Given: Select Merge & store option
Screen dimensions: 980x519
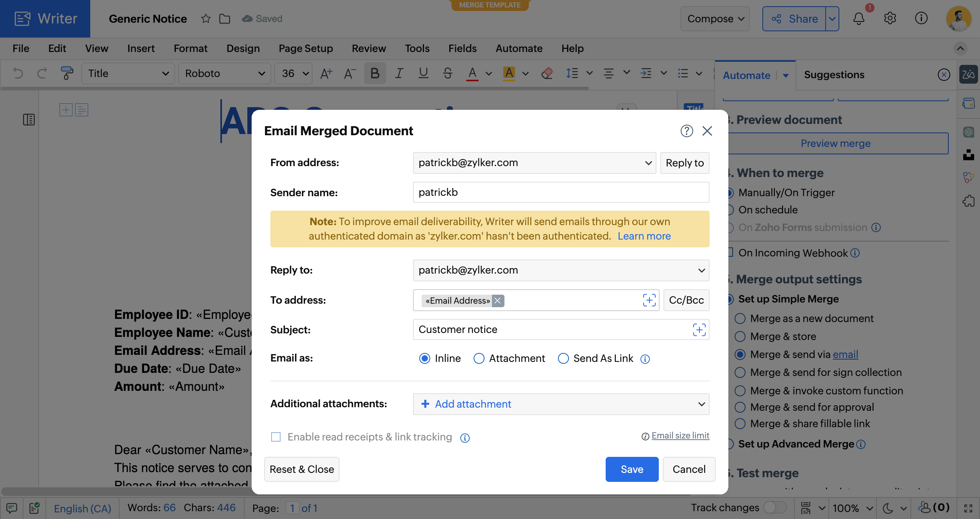Looking at the screenshot, I should pyautogui.click(x=740, y=336).
